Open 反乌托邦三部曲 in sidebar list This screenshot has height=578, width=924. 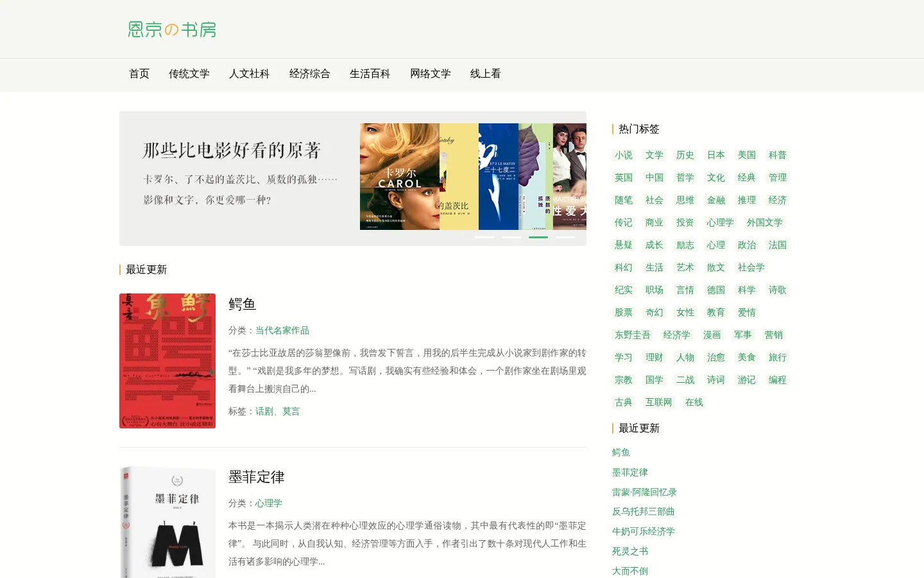[x=644, y=511]
